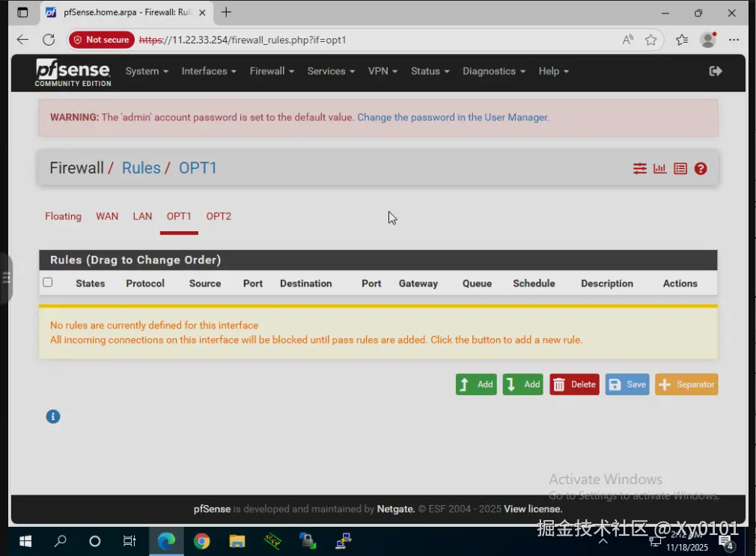The width and height of the screenshot is (756, 556).
Task: Add this page to favorites star
Action: [x=651, y=40]
